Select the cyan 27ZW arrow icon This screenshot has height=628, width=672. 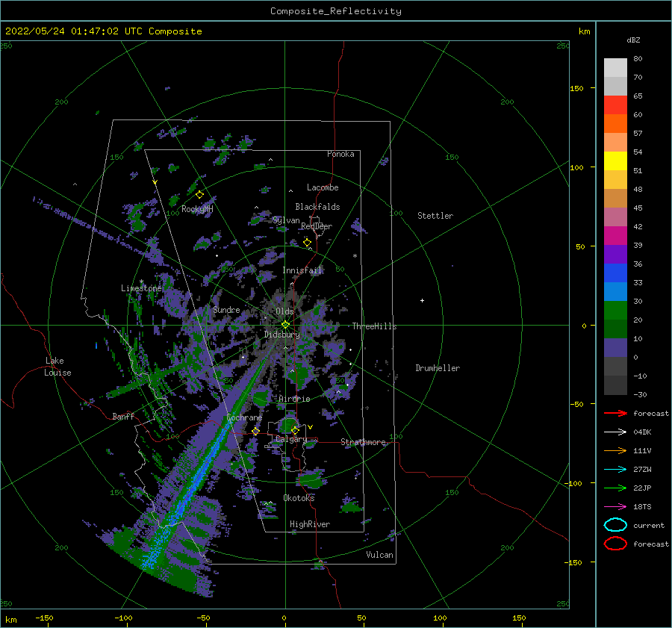(615, 470)
